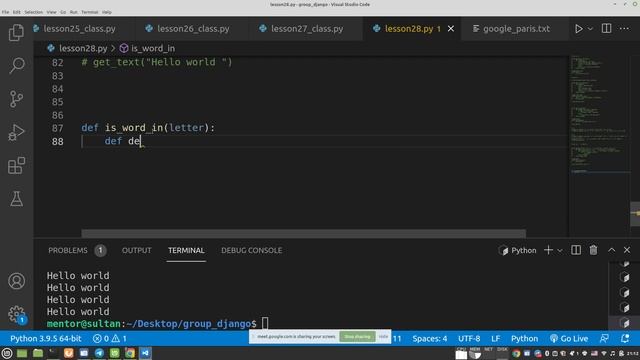Click line number 82 in gutter
640x360 pixels.
[x=58, y=62]
